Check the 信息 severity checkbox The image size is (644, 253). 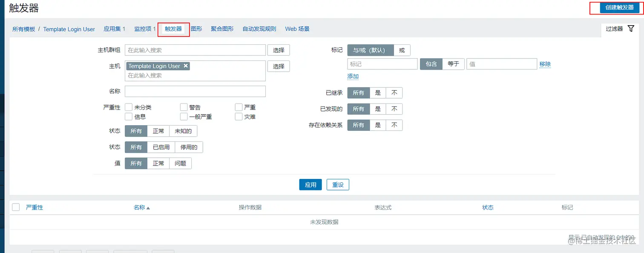pos(128,116)
